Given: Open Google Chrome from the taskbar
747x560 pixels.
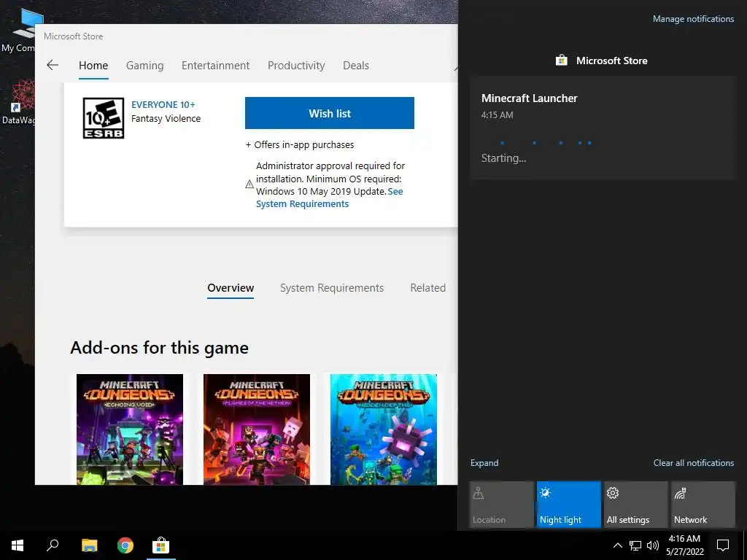Looking at the screenshot, I should (x=125, y=545).
